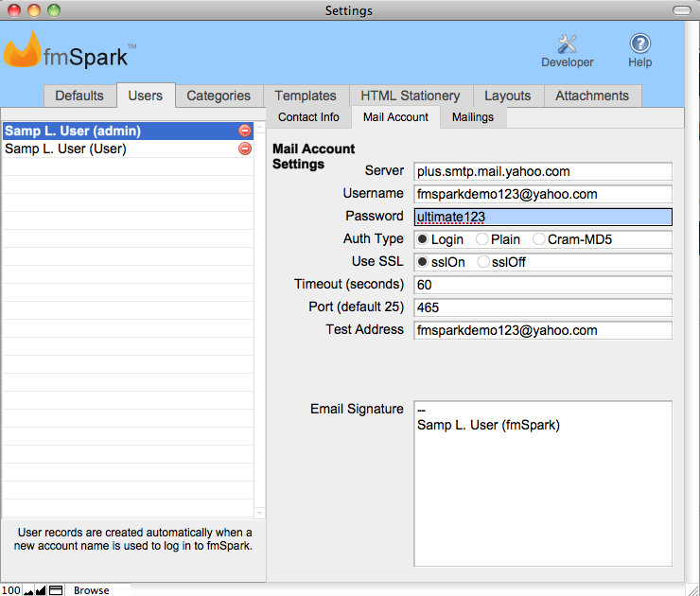Open the Developer tools icon

(567, 44)
